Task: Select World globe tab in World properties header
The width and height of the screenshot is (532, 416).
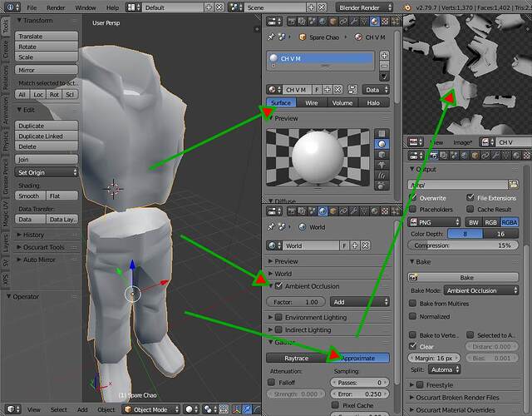Action: click(x=323, y=211)
